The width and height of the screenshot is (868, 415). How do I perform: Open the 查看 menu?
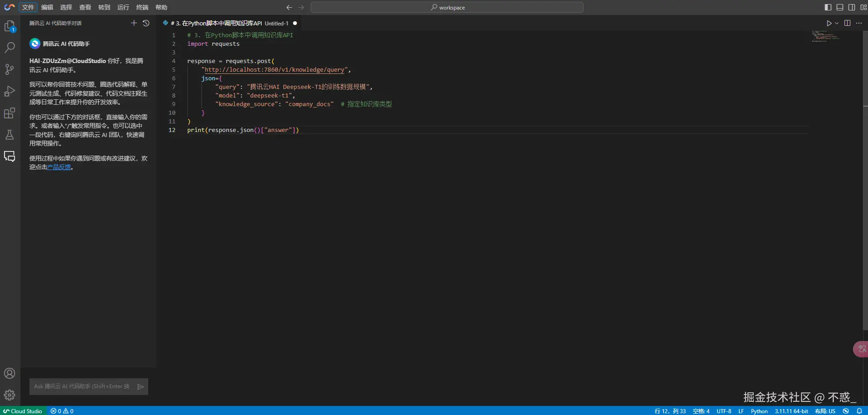85,7
